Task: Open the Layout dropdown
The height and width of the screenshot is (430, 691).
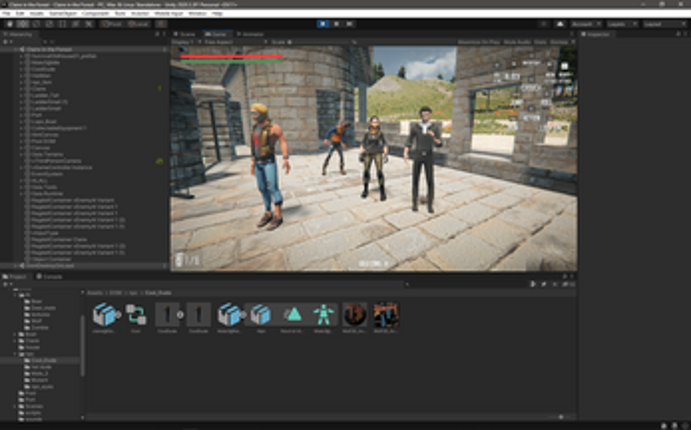Action: click(664, 24)
